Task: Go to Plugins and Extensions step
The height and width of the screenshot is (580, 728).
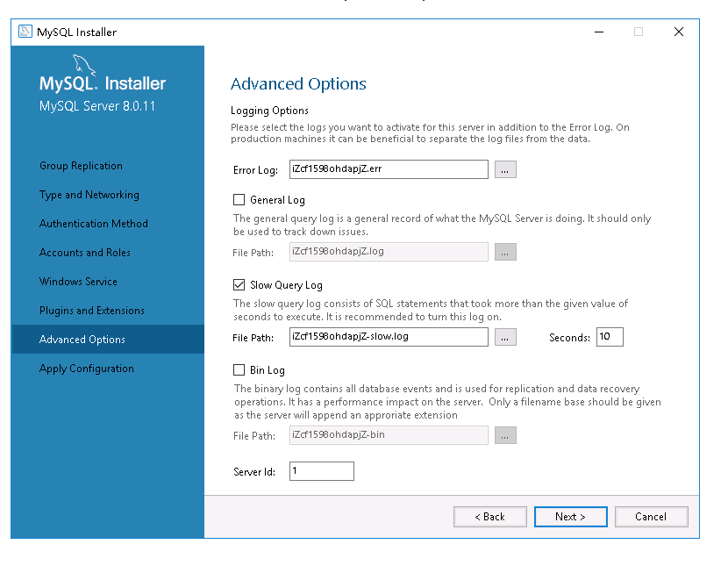Action: (x=91, y=311)
